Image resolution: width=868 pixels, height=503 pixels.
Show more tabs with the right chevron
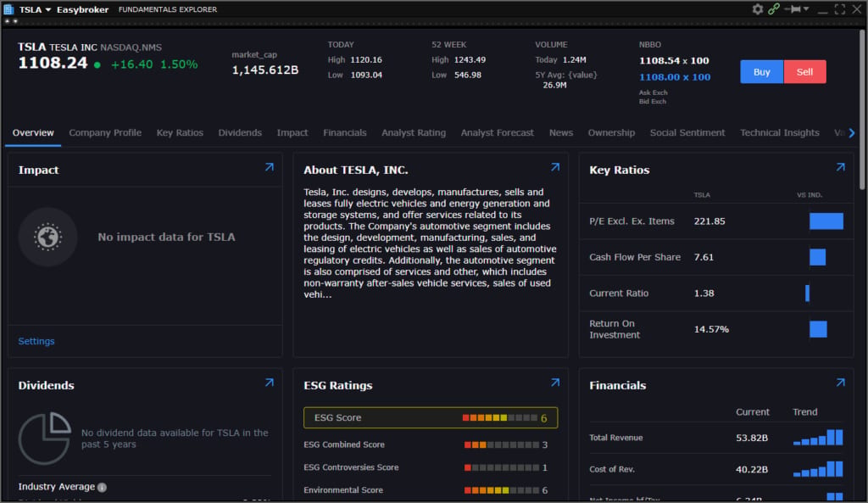click(x=852, y=133)
